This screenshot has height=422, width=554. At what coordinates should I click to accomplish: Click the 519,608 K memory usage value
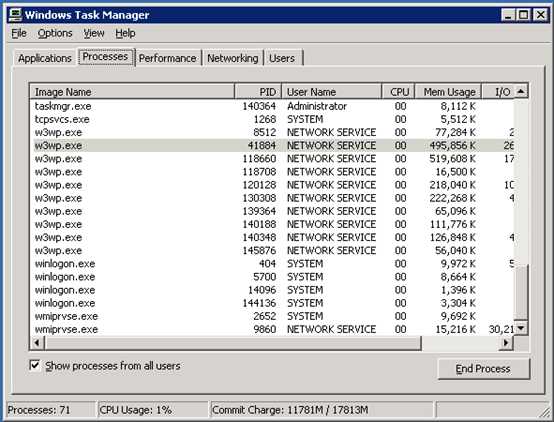tap(453, 158)
